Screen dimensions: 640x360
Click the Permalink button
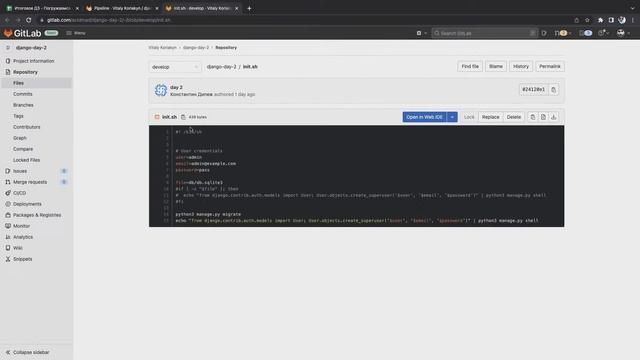(550, 67)
